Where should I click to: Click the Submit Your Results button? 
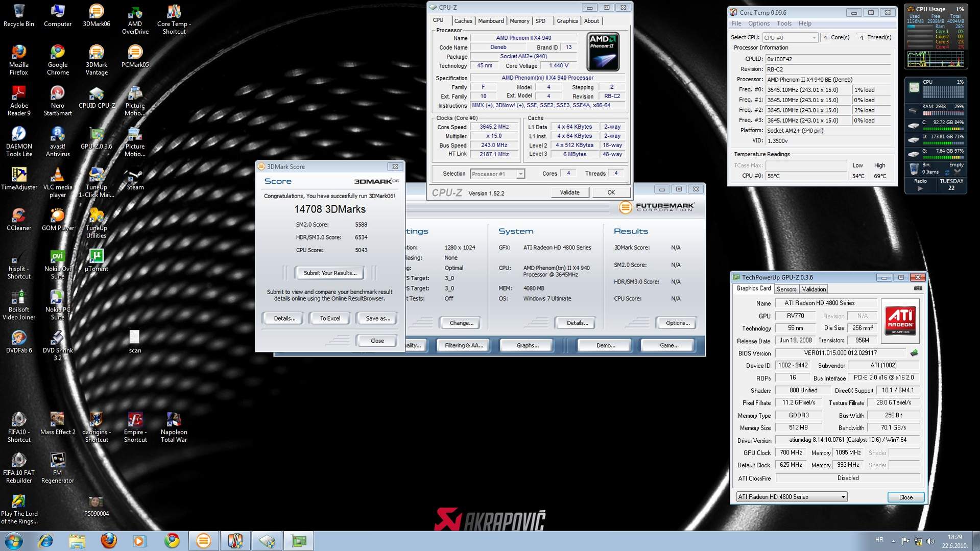(x=330, y=273)
